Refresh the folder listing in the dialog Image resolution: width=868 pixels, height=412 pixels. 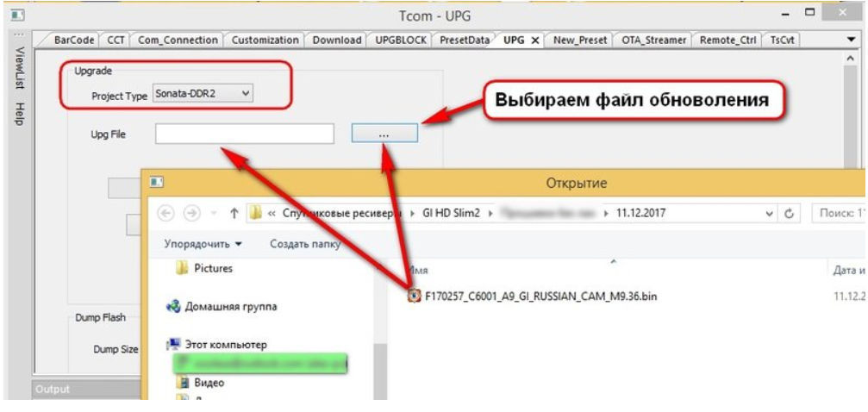coord(789,213)
